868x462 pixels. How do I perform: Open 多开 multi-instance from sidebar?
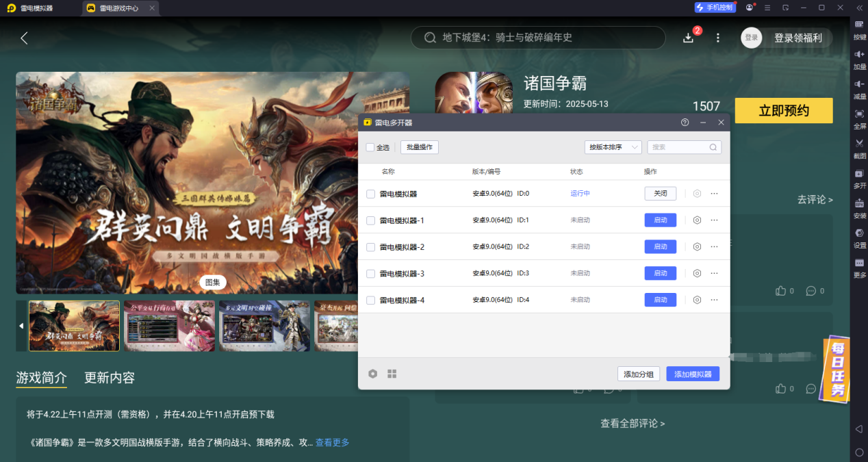click(x=859, y=178)
